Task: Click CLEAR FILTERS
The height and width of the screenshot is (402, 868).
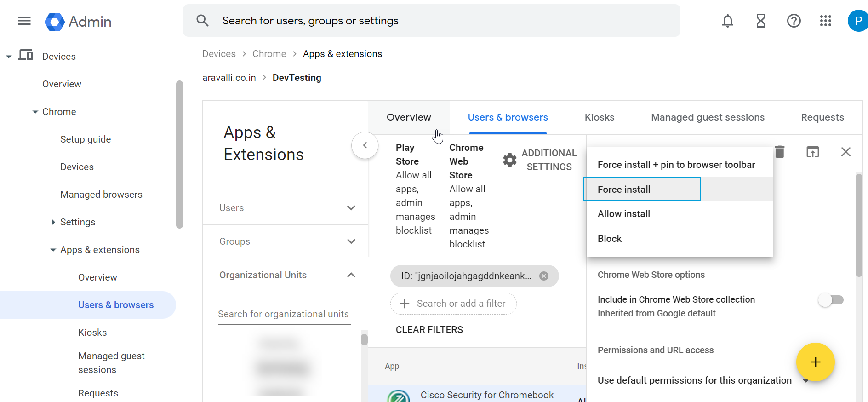Action: pos(429,330)
